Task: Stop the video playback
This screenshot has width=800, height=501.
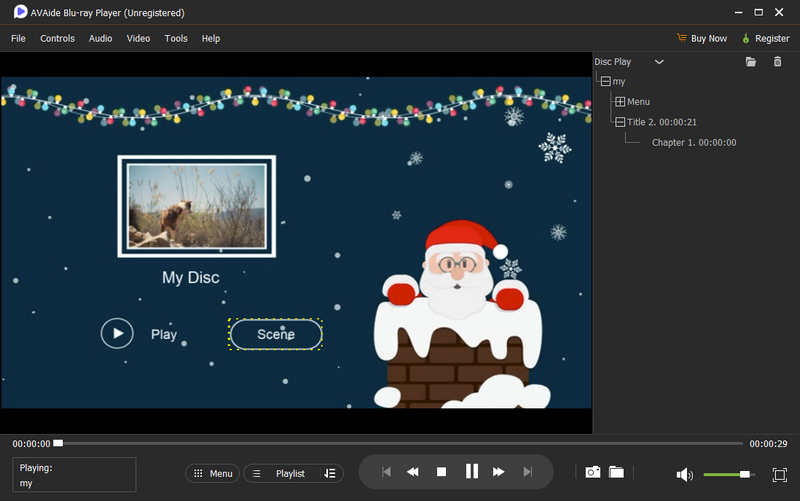Action: [x=441, y=472]
